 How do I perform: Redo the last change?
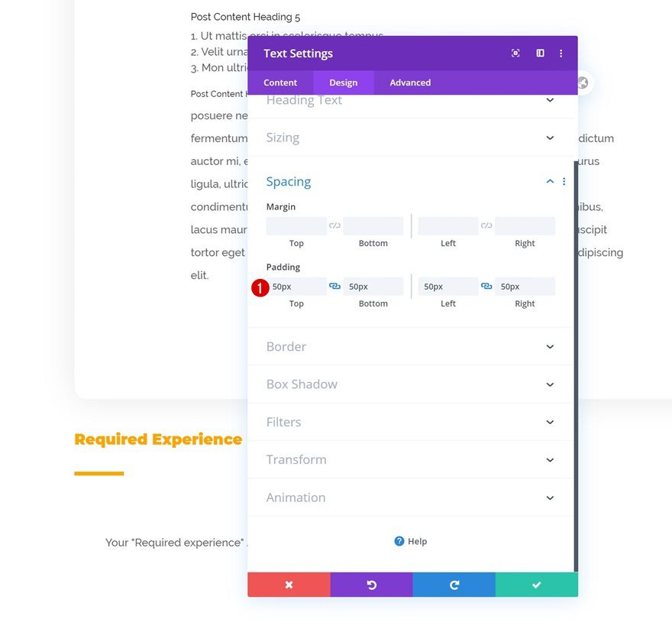point(454,584)
